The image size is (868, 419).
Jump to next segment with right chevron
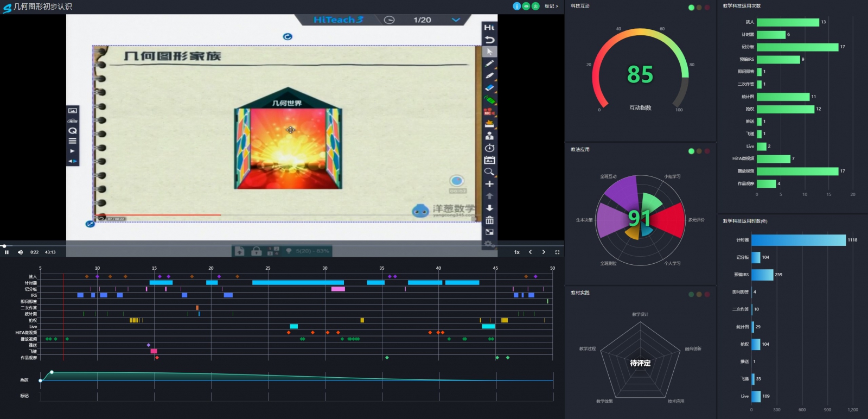[x=544, y=252]
